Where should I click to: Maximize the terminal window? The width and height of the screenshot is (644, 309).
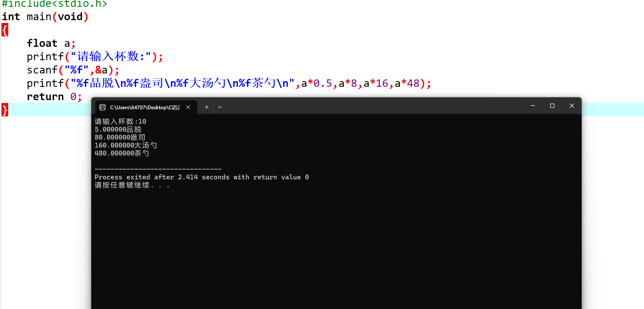coord(552,106)
